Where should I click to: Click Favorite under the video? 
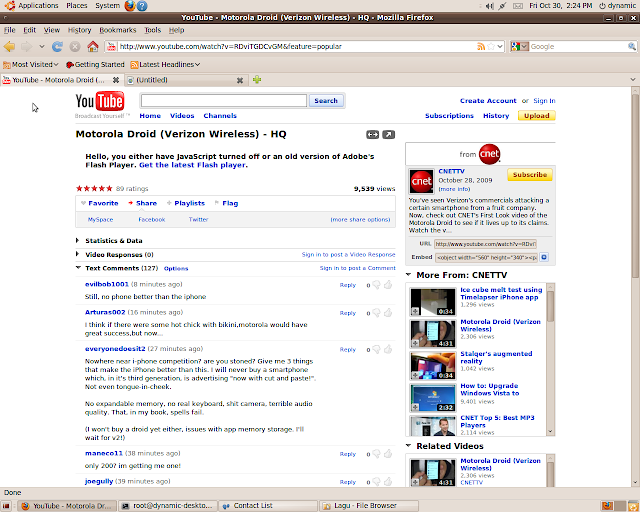(100, 203)
